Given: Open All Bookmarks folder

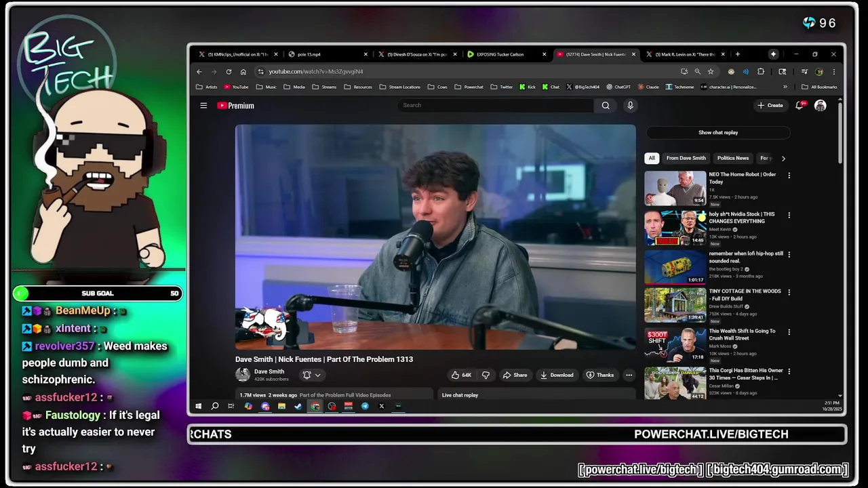Looking at the screenshot, I should [x=819, y=87].
